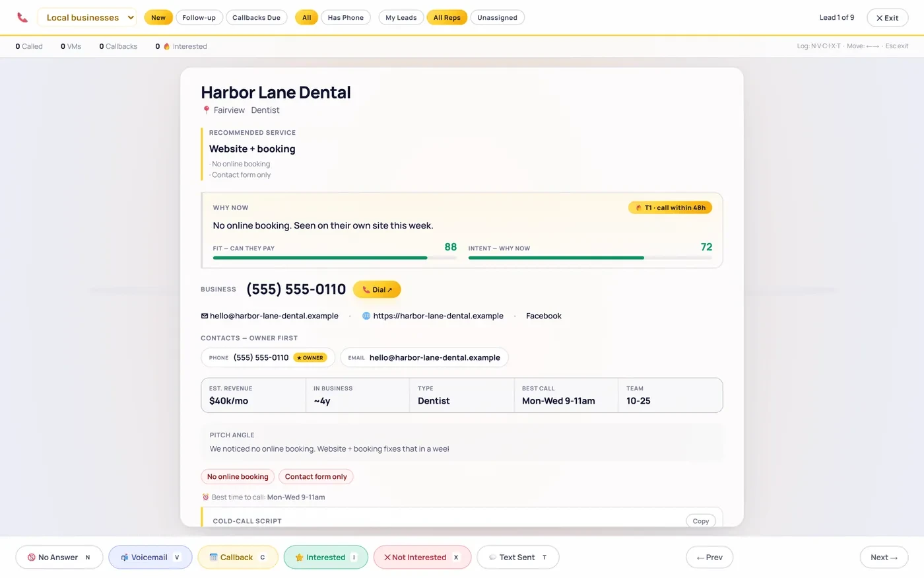Click the alarm clock icon by best time
This screenshot has width=924, height=578.
[x=205, y=497]
